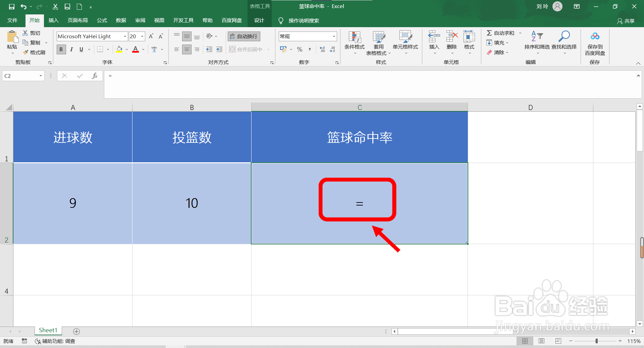Click Center alignment toggle

coord(186,49)
